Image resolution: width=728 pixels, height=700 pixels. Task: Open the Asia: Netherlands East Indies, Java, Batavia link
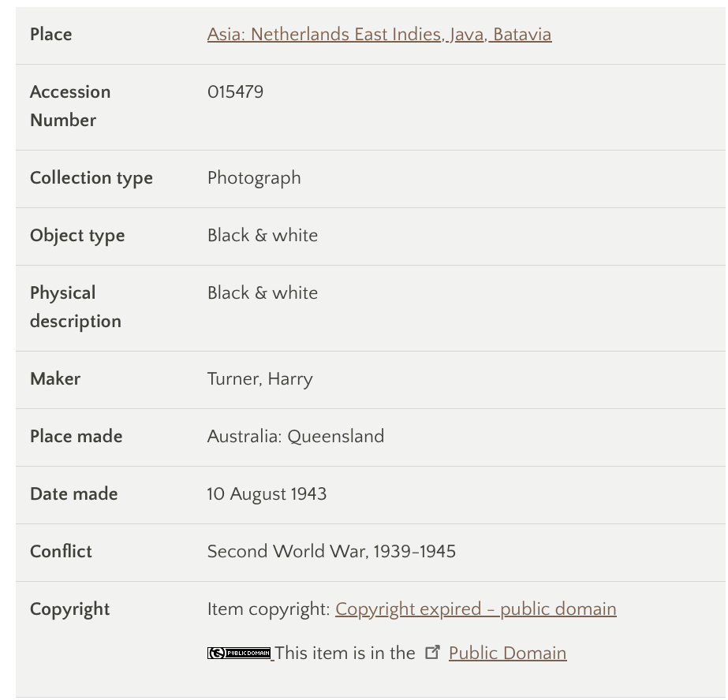click(x=379, y=35)
